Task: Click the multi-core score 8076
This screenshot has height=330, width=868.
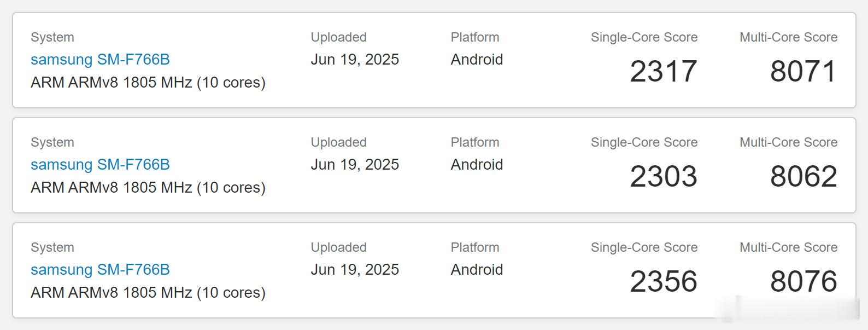Action: 804,281
